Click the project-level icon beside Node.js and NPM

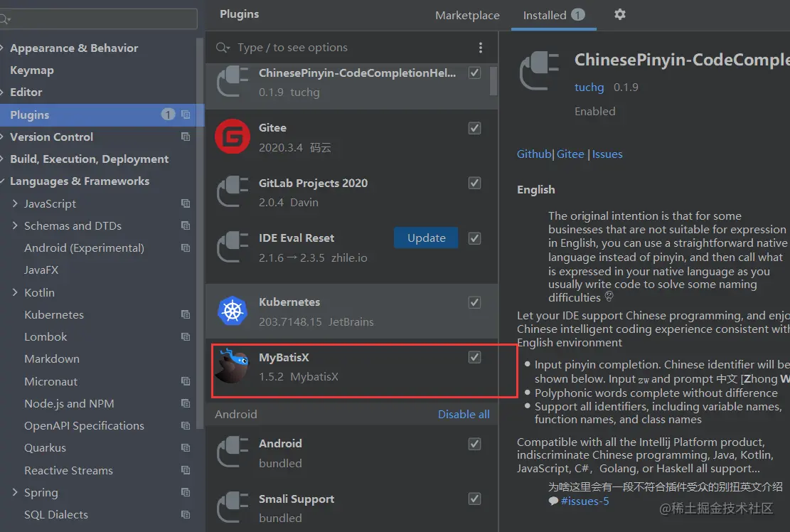click(x=186, y=403)
